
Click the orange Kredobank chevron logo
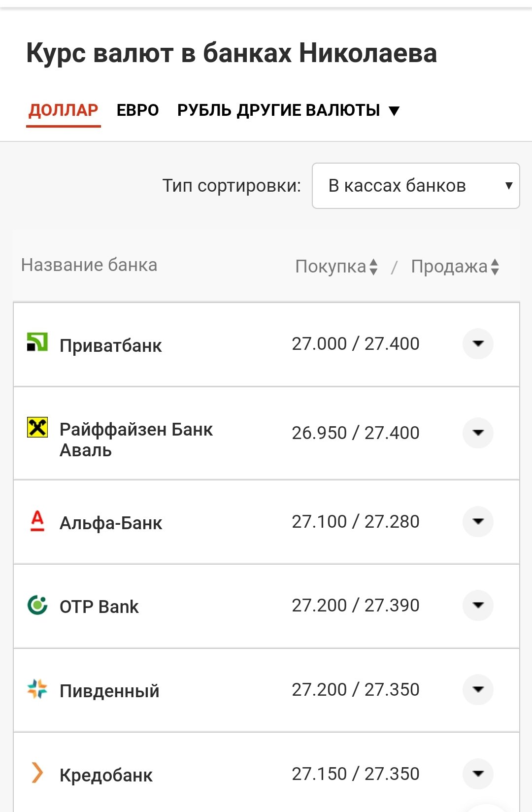[x=37, y=773]
